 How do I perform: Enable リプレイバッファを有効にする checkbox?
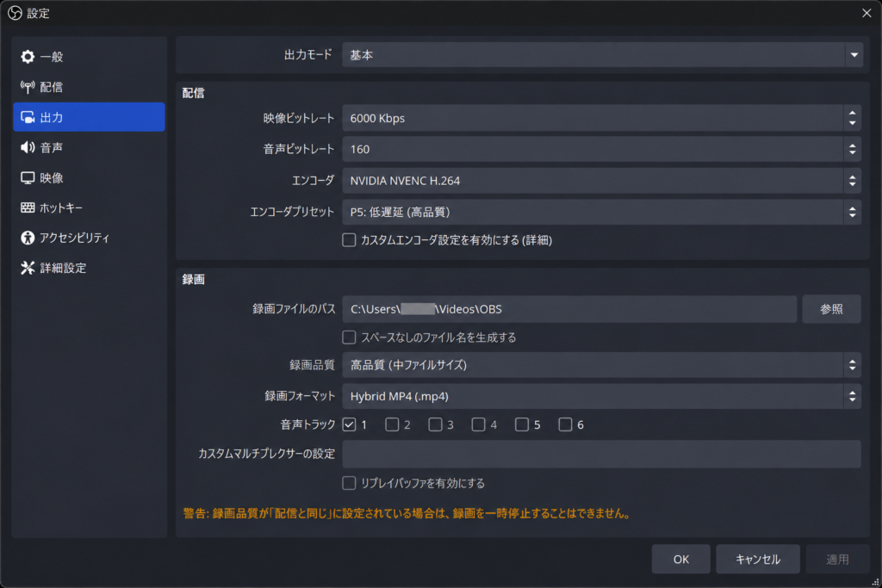(x=349, y=484)
